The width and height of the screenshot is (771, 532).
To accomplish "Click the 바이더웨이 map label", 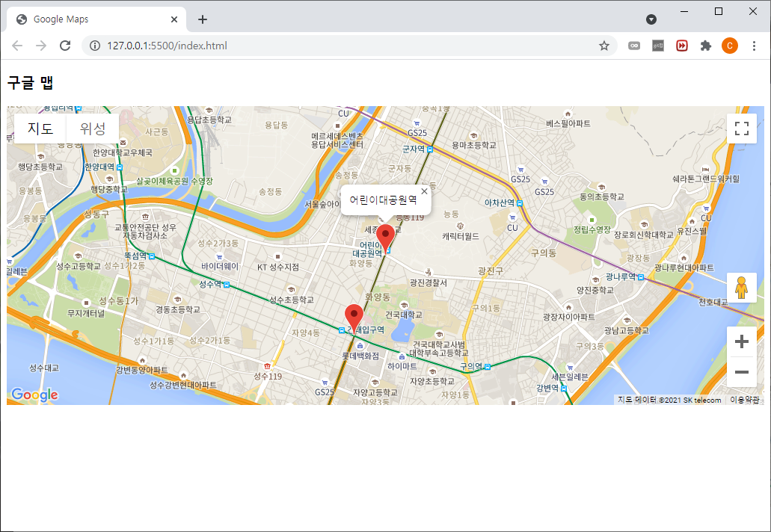I will [220, 266].
